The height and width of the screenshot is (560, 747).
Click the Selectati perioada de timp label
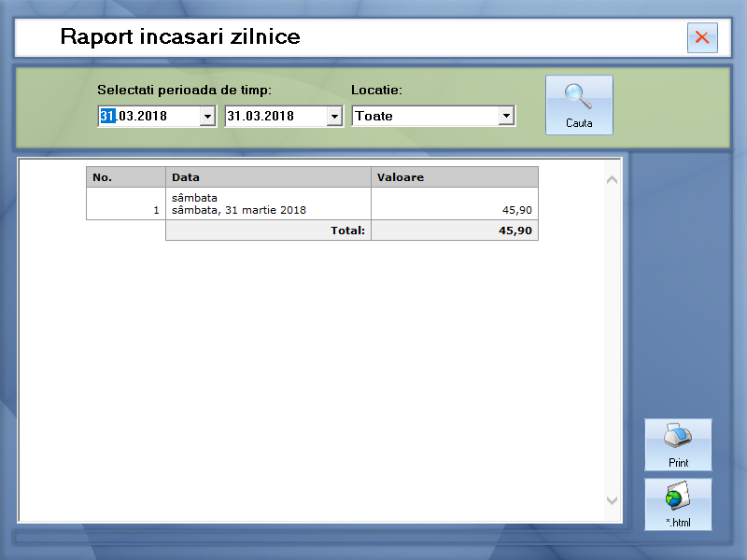[x=184, y=90]
